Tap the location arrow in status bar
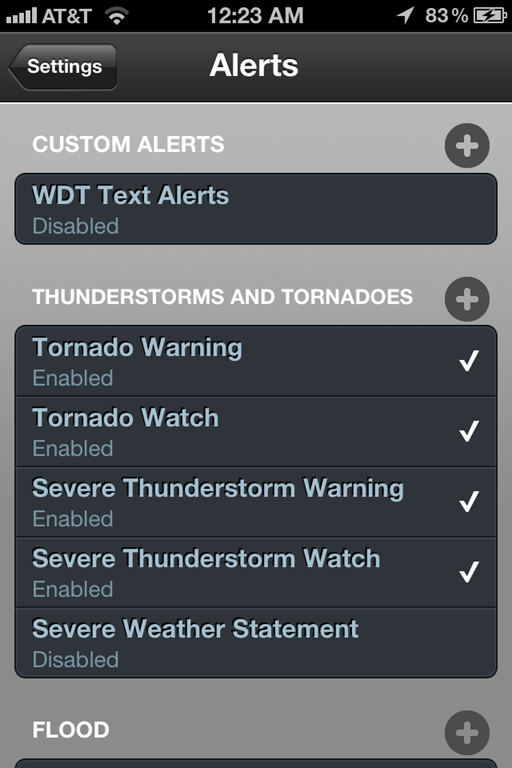This screenshot has width=512, height=768. coord(406,15)
